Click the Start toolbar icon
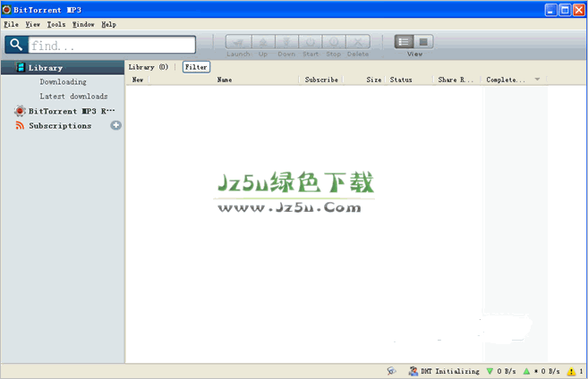Image resolution: width=588 pixels, height=379 pixels. pyautogui.click(x=311, y=42)
